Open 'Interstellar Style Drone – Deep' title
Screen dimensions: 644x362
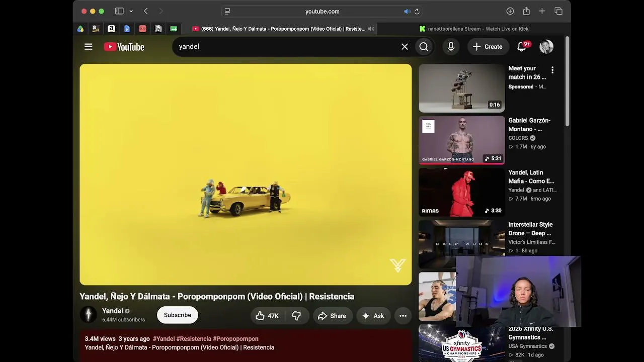tap(530, 229)
